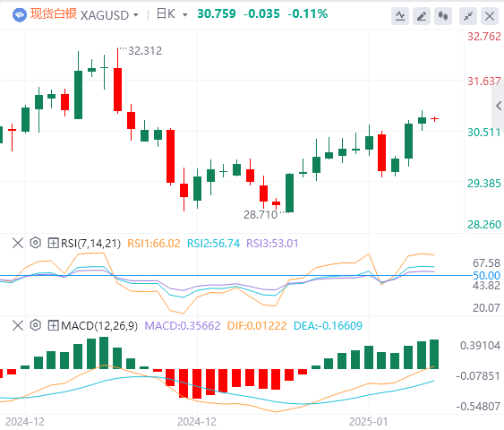Image resolution: width=504 pixels, height=430 pixels.
Task: Remove the MACD indicator panel
Action: click(18, 325)
